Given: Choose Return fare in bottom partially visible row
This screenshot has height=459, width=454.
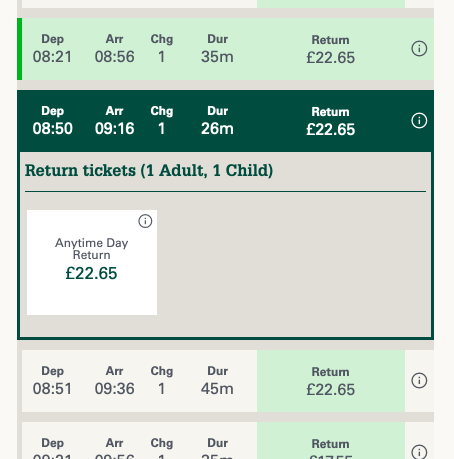Looking at the screenshot, I should tap(331, 440).
